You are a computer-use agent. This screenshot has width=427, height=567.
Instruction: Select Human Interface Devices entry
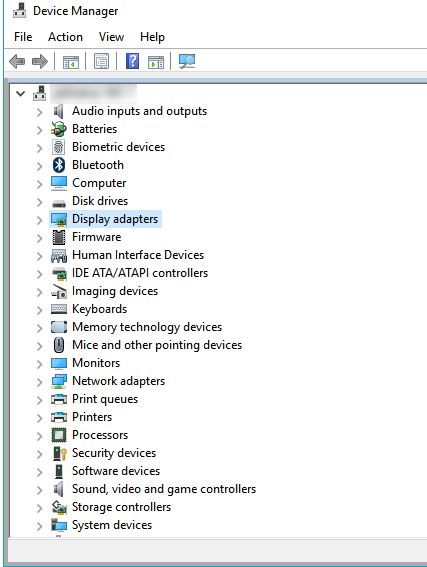pyautogui.click(x=138, y=255)
